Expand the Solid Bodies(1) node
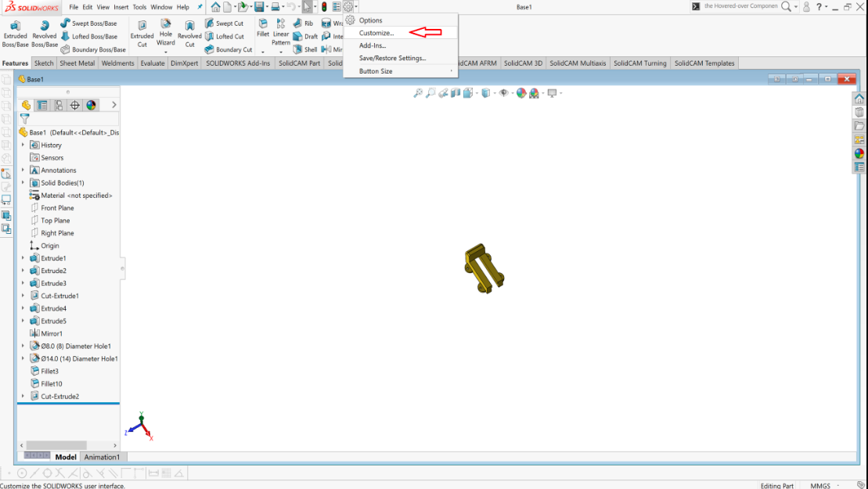 (x=23, y=182)
